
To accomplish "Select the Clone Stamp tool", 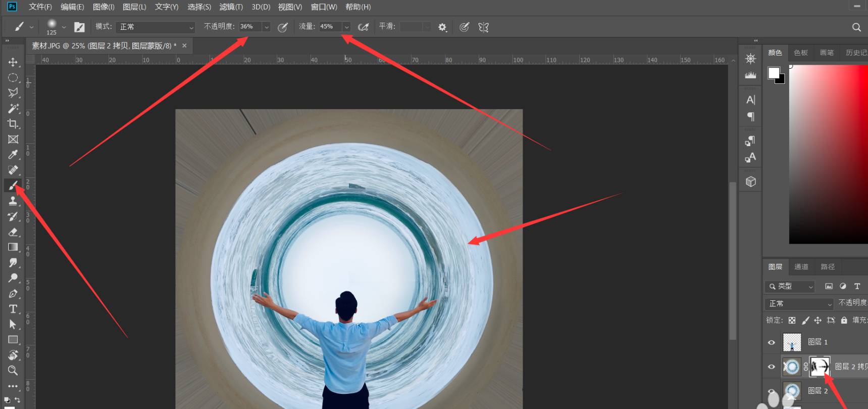I will (13, 201).
